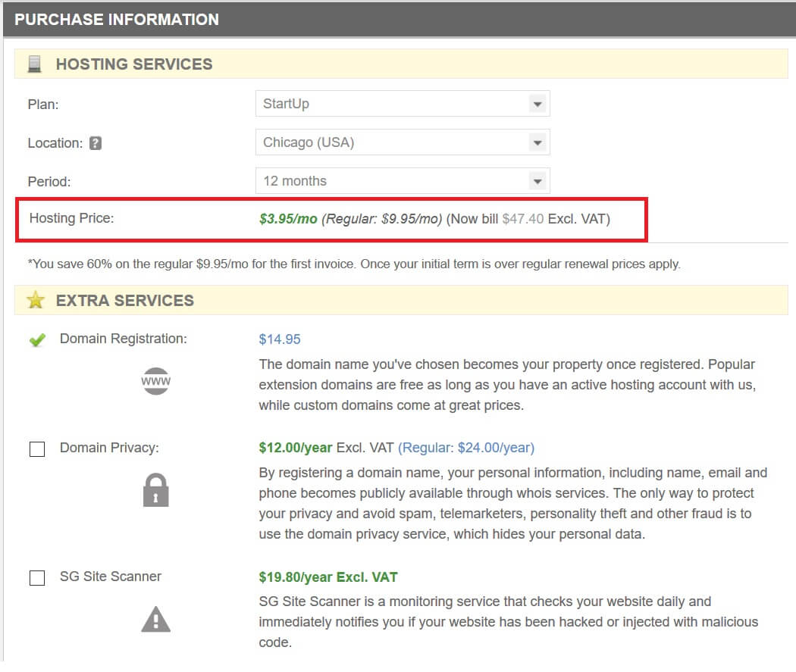The height and width of the screenshot is (672, 796).
Task: Expand the Location dropdown showing Chicago (USA)
Action: click(x=403, y=142)
